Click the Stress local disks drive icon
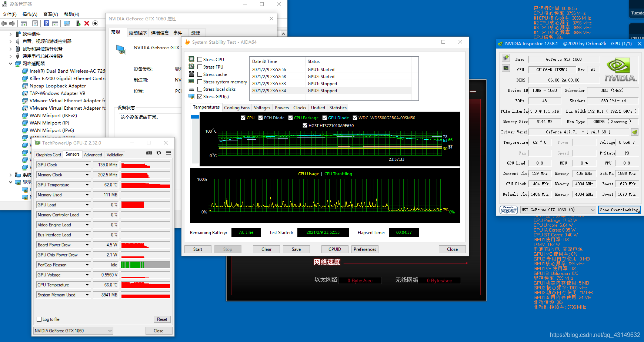Image resolution: width=644 pixels, height=342 pixels. [191, 89]
